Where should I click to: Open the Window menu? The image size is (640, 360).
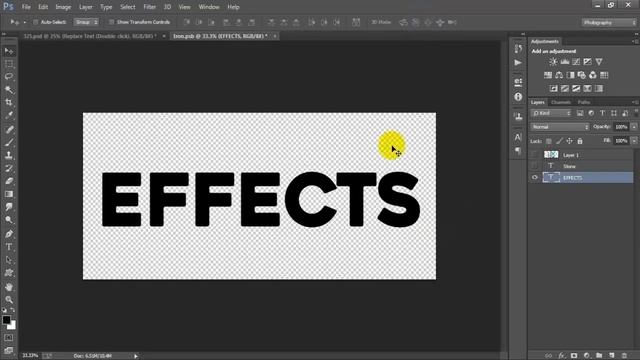click(x=209, y=7)
